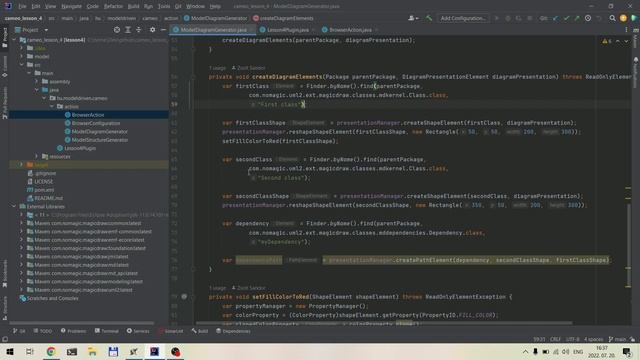Image resolution: width=640 pixels, height=360 pixels.
Task: Open the user account dropdown in toolbar
Action: tap(413, 18)
